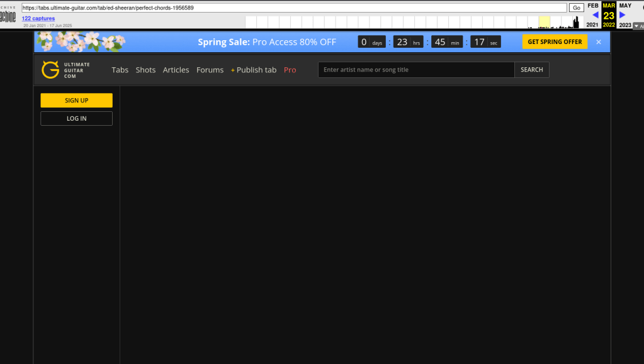Navigate to Articles
The image size is (644, 364).
176,70
